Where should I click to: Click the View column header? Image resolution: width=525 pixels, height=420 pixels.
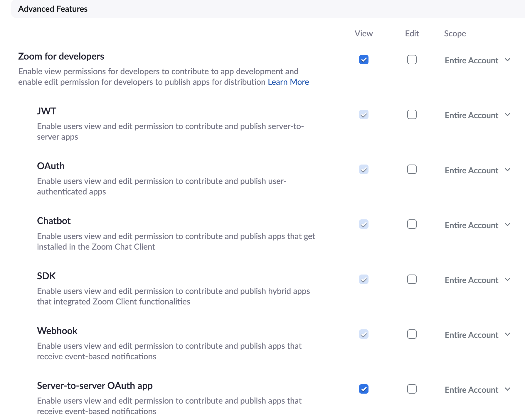point(364,33)
